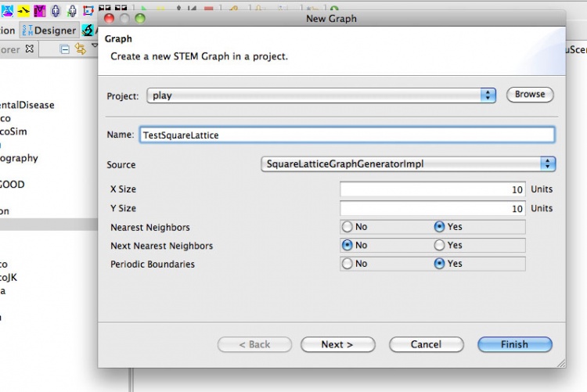
Task: Click the yellow graph icon in toolbar
Action: (x=23, y=10)
